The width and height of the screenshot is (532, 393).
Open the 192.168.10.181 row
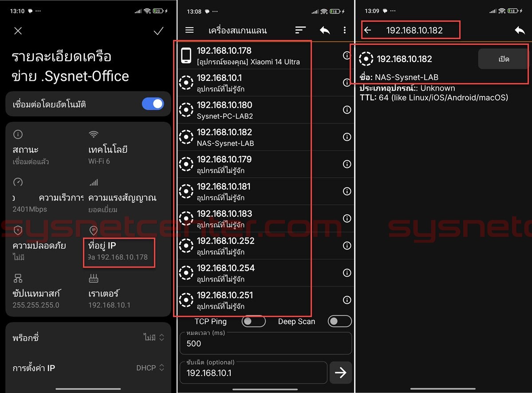266,191
